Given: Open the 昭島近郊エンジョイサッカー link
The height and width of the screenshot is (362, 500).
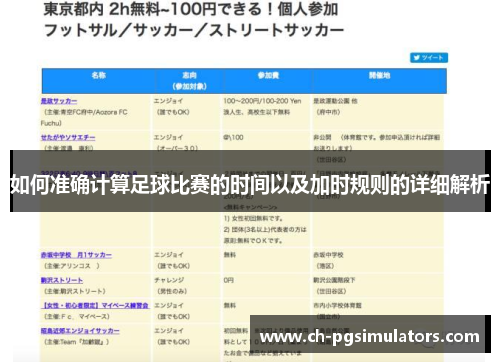Looking at the screenshot, I should (x=80, y=331).
